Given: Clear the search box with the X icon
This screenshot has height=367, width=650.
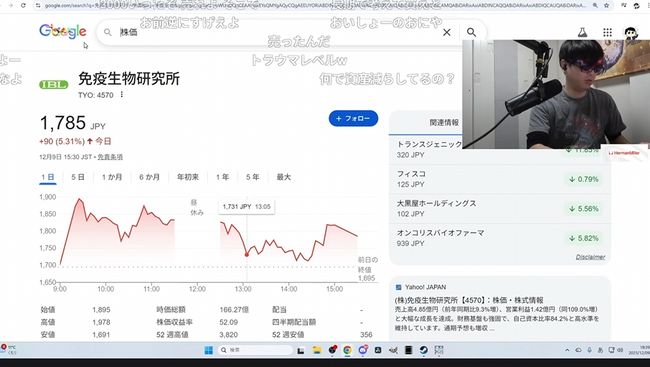Looking at the screenshot, I should pyautogui.click(x=446, y=32).
